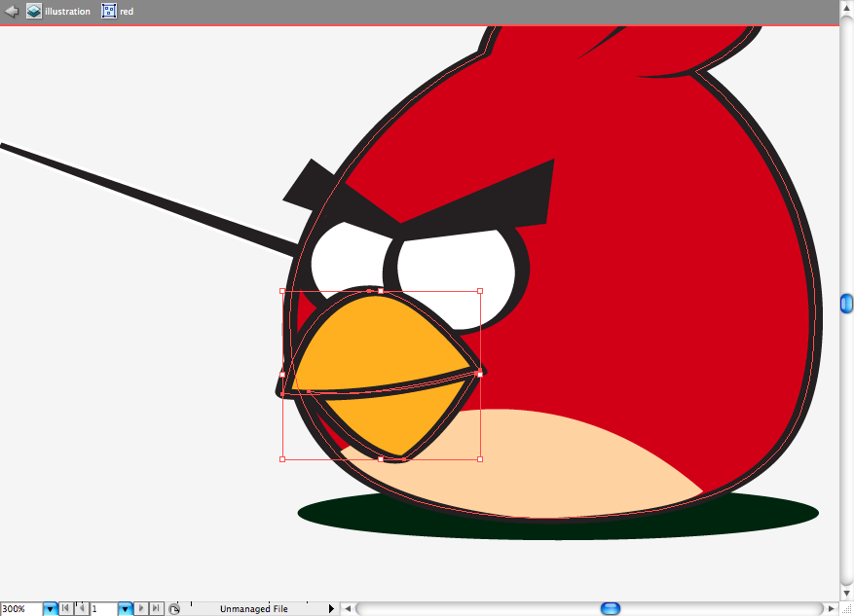Click the artboard number field
This screenshot has width=854, height=616.
[104, 609]
